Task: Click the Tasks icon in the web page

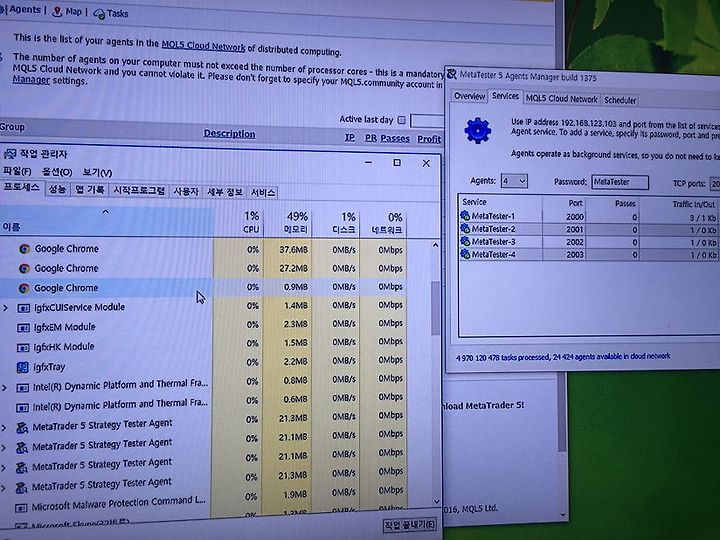Action: click(99, 14)
